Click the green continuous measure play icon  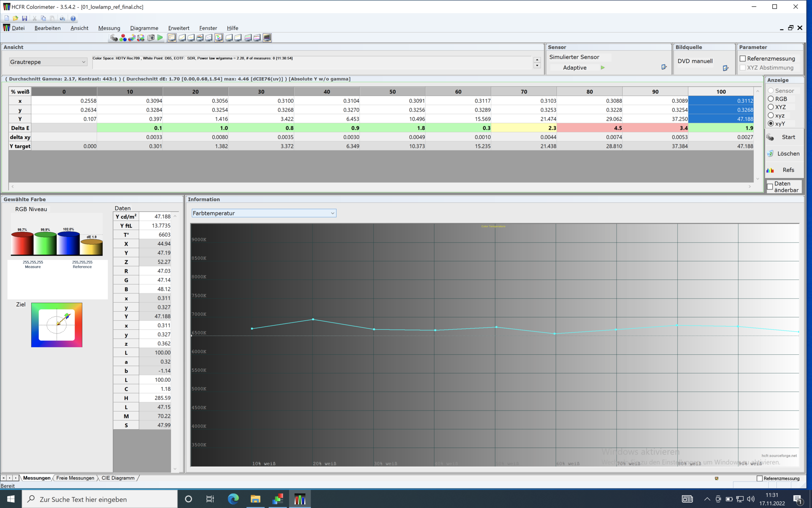pyautogui.click(x=160, y=38)
